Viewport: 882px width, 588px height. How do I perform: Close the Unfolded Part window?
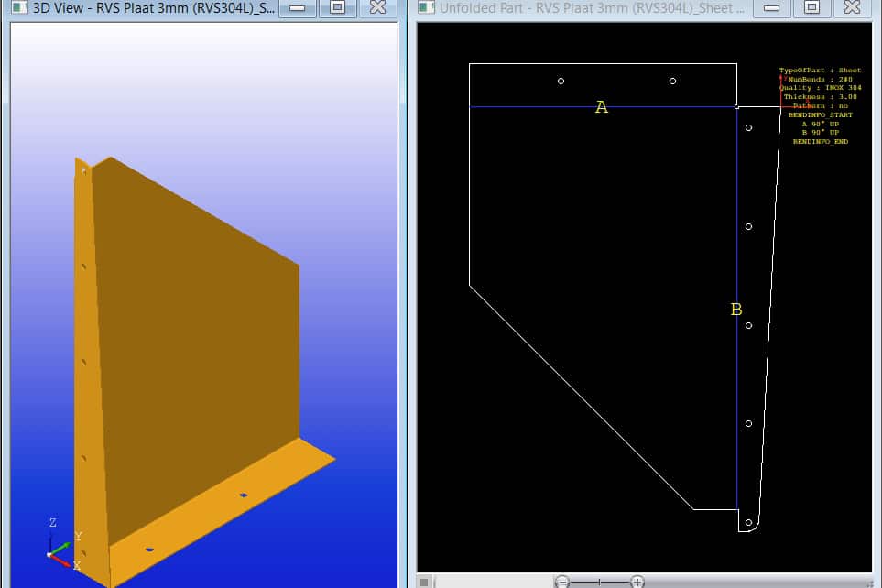click(852, 8)
